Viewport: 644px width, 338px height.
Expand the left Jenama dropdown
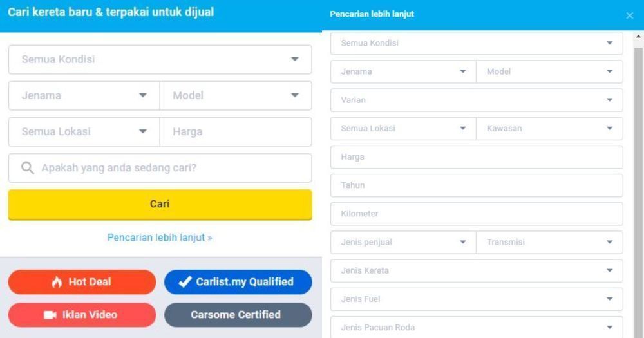coord(84,95)
